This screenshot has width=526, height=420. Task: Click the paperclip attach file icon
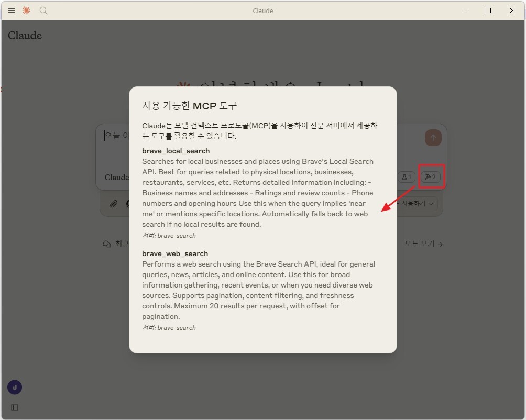pyautogui.click(x=113, y=204)
